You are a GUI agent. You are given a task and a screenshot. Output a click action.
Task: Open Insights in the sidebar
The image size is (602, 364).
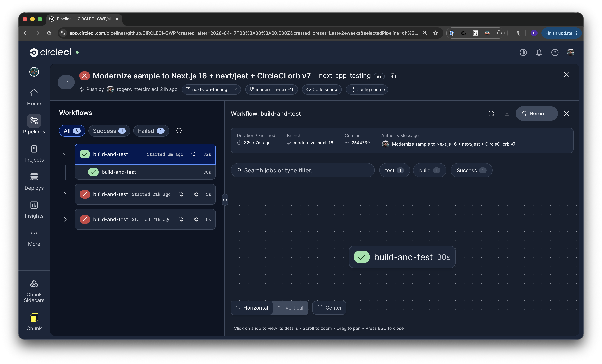[34, 210]
